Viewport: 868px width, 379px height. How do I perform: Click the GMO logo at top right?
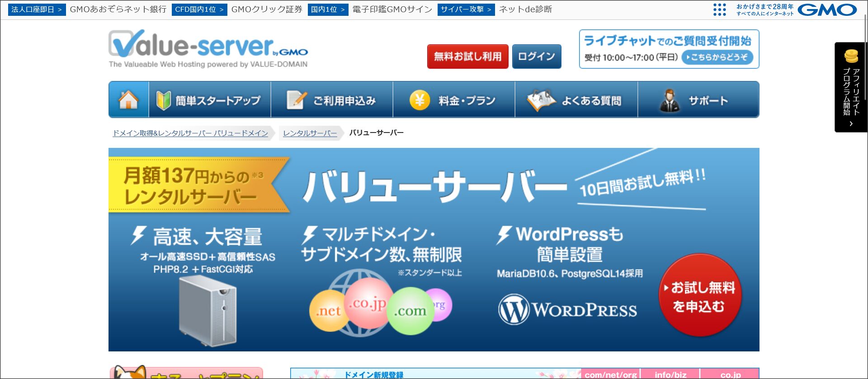(827, 9)
